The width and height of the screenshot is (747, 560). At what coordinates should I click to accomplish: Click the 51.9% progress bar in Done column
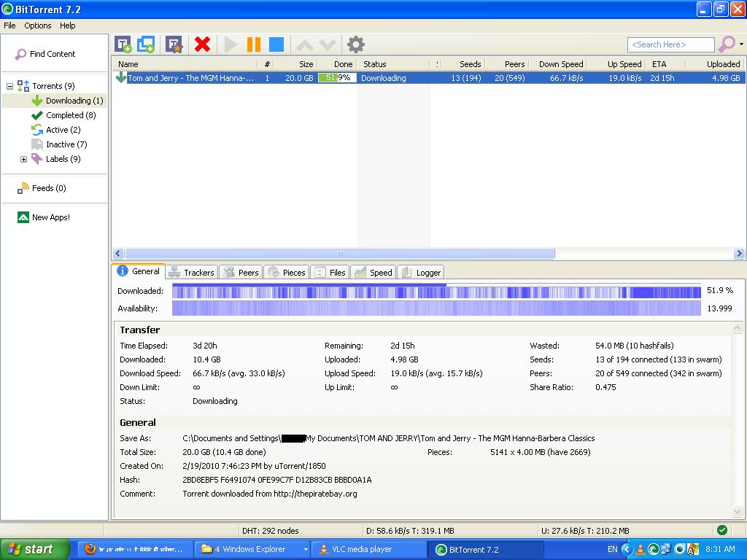(x=337, y=78)
